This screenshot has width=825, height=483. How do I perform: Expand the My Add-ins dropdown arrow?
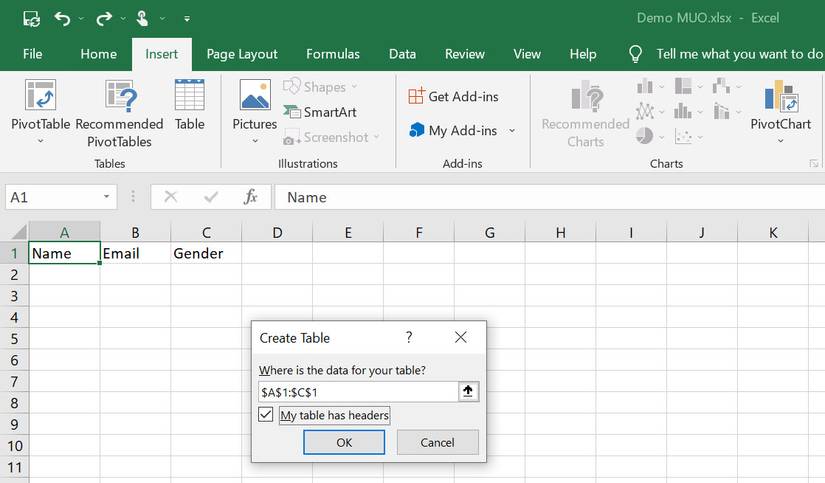(x=512, y=130)
